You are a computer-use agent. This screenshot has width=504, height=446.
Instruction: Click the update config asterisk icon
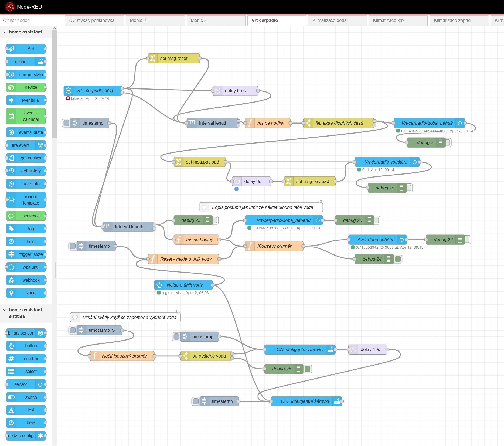pos(40,435)
